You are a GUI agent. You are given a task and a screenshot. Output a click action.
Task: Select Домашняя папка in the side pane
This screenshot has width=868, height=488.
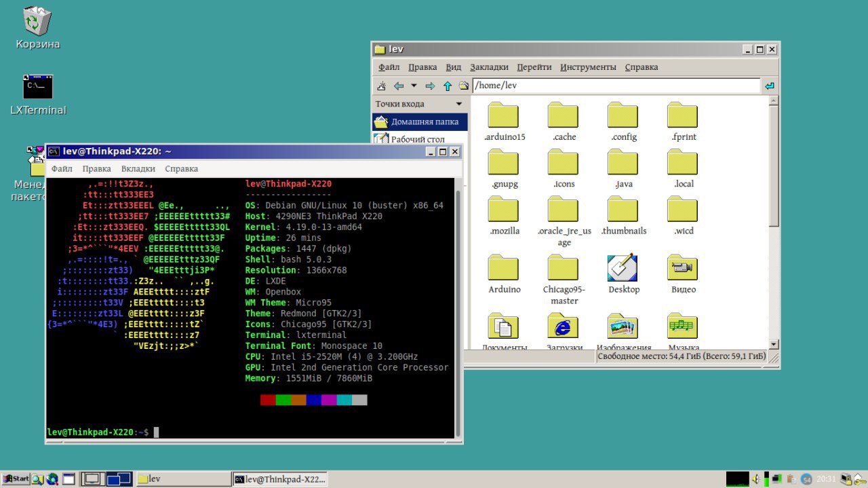pyautogui.click(x=420, y=122)
